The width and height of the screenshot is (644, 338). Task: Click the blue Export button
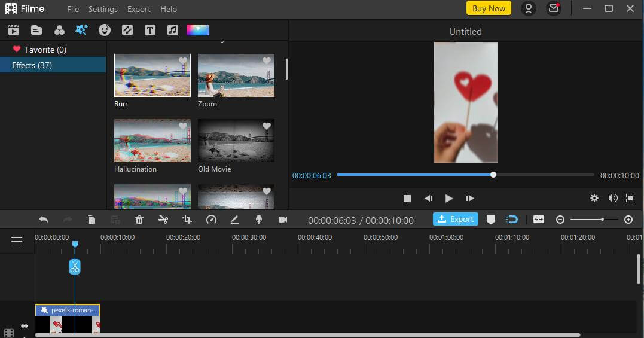456,220
